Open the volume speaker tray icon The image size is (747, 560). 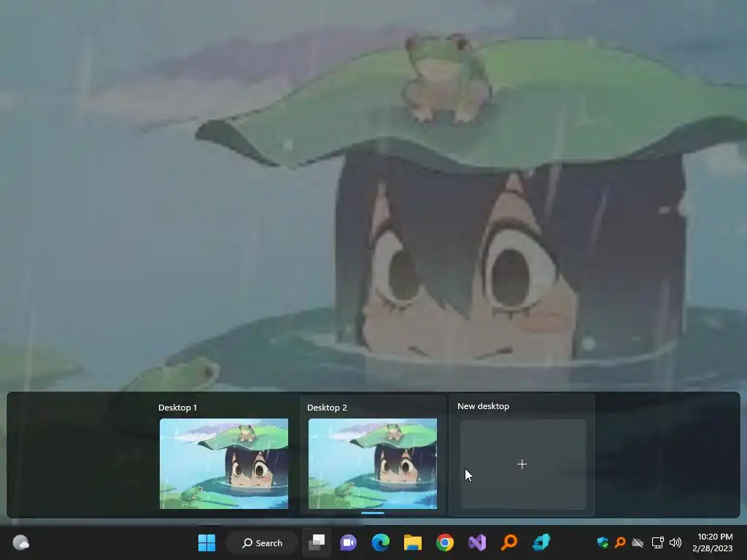(x=675, y=542)
